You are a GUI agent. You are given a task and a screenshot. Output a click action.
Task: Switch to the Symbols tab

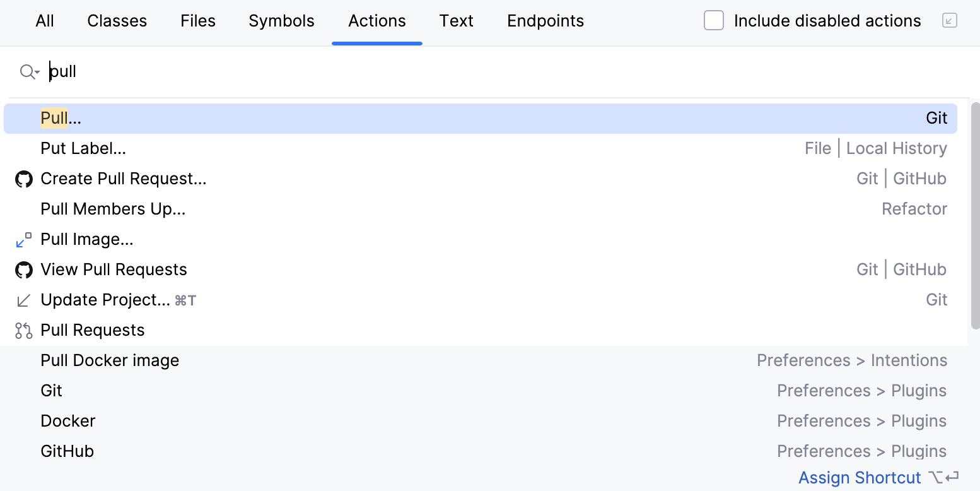click(281, 21)
